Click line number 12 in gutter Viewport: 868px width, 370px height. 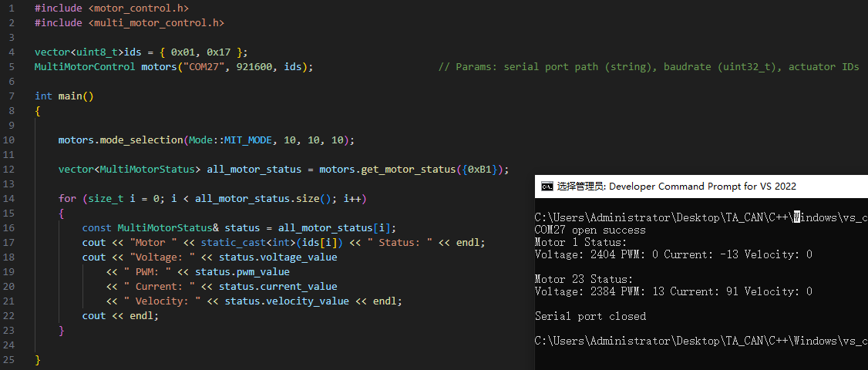point(8,170)
